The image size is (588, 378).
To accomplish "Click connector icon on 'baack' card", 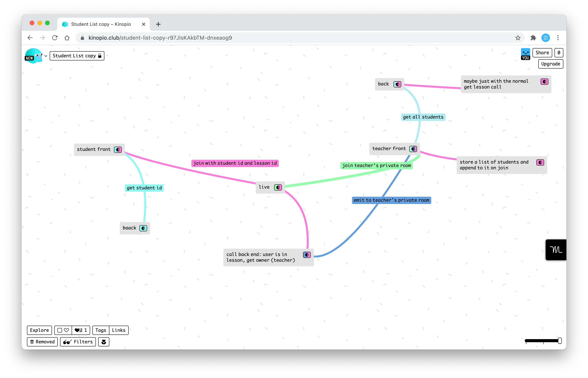I will point(143,228).
